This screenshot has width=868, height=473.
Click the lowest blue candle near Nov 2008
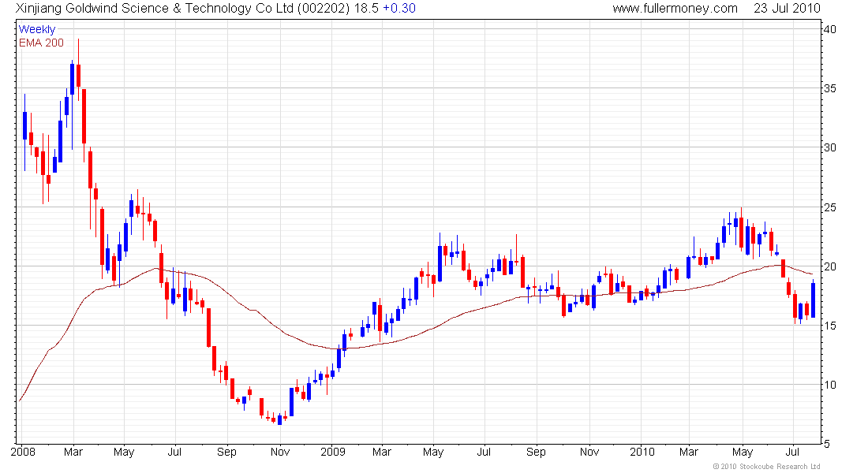(279, 420)
